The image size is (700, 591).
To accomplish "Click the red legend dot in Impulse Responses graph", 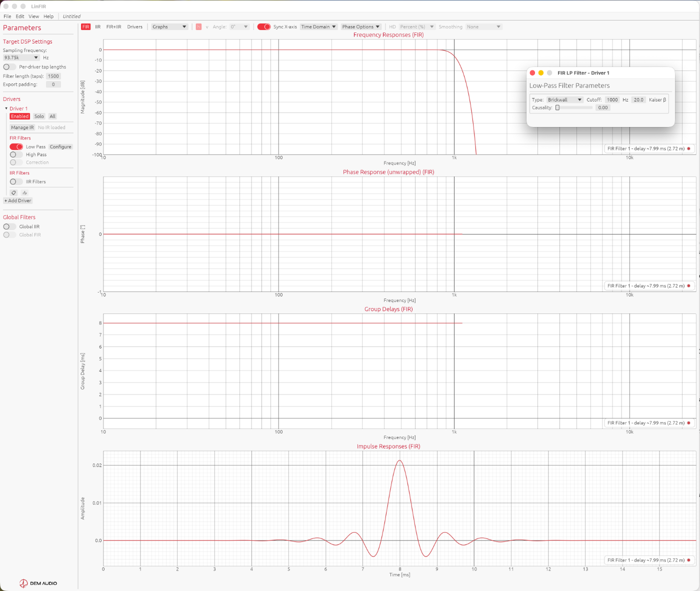I will [x=688, y=560].
